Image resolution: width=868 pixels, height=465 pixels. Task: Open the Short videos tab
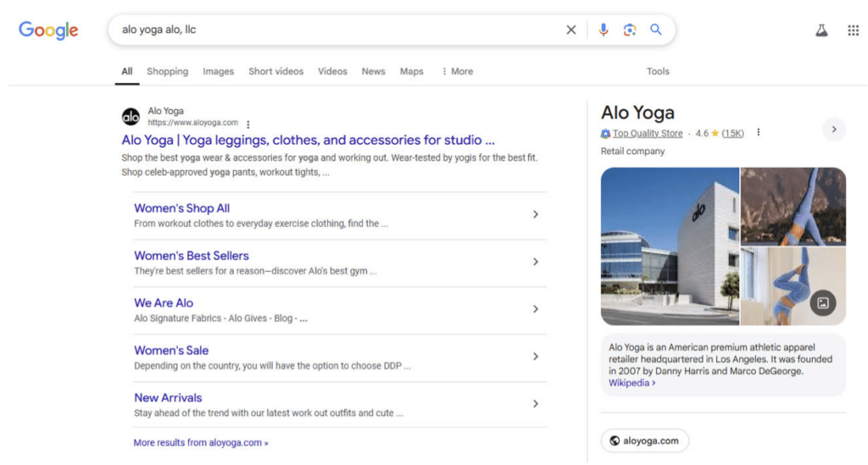(275, 71)
